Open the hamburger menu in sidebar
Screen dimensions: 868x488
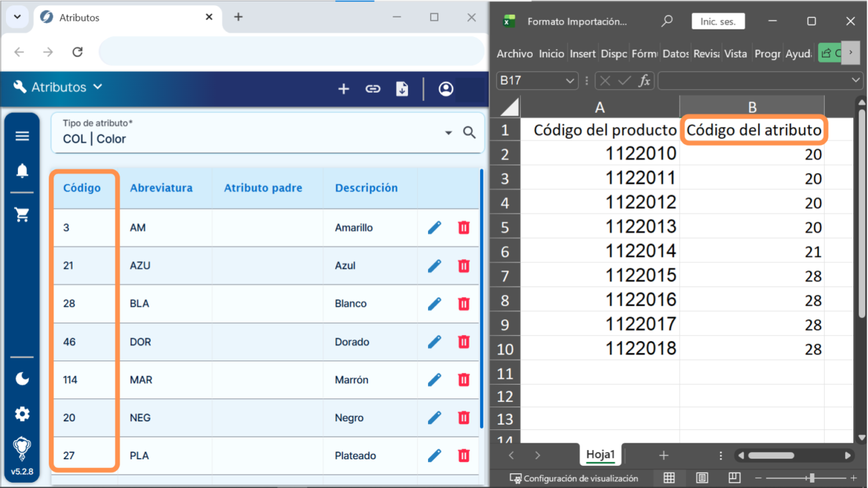pyautogui.click(x=22, y=136)
